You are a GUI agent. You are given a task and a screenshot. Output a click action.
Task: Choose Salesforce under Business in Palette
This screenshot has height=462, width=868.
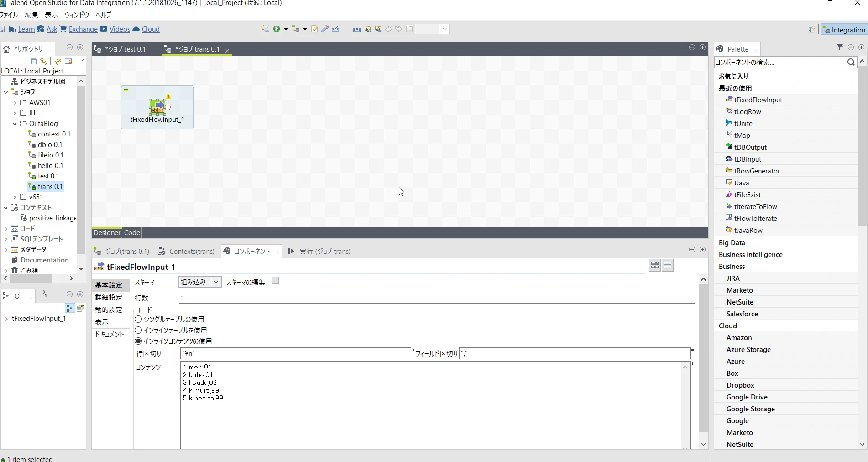[742, 314]
